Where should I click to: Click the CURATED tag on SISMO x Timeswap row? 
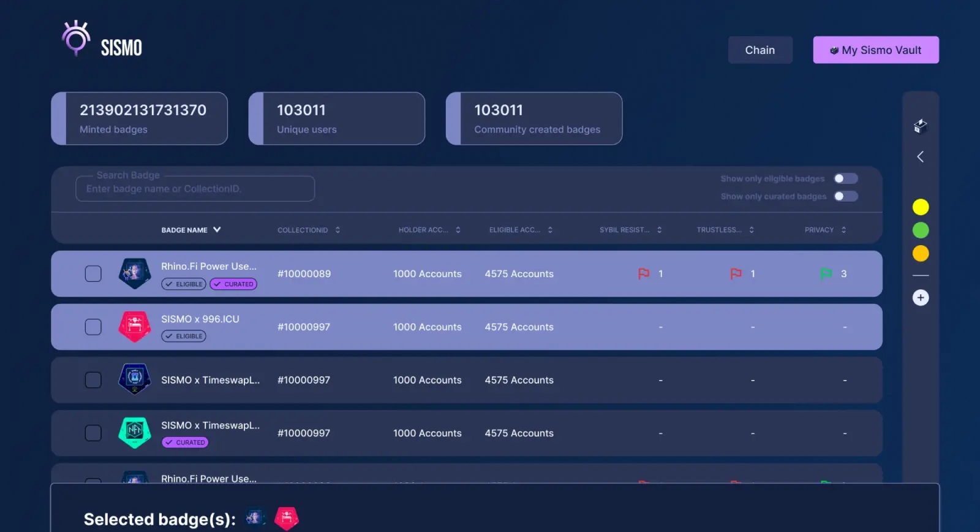click(x=185, y=443)
